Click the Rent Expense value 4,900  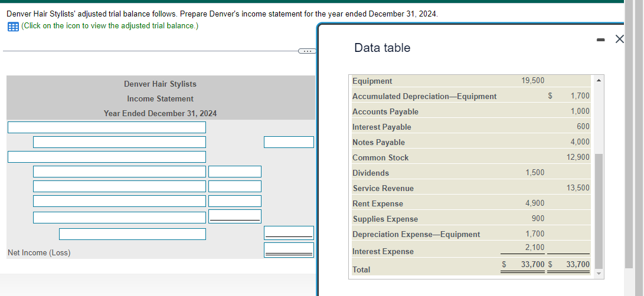tap(535, 203)
